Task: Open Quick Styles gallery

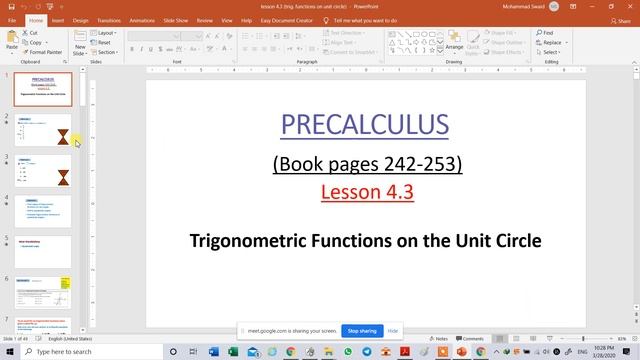Action: 473,42
